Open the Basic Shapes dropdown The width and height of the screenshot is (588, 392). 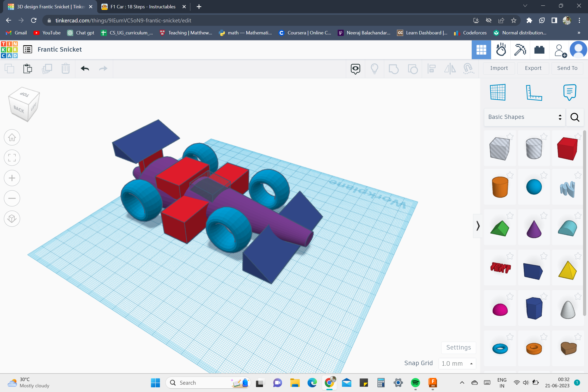(x=524, y=117)
